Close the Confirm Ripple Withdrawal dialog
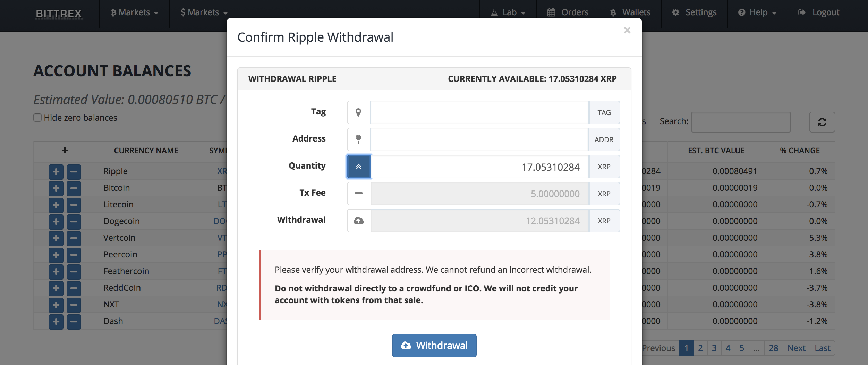This screenshot has width=868, height=365. coord(627,30)
